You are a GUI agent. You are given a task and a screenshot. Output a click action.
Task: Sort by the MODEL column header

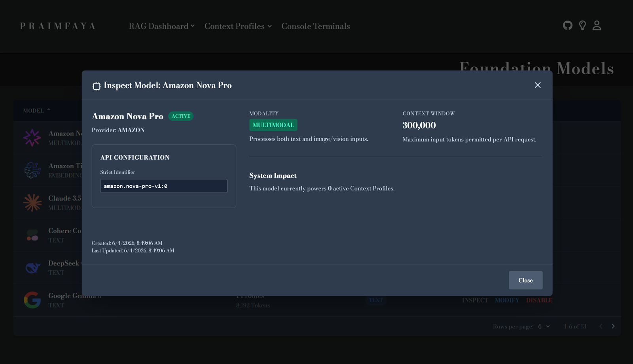coord(36,111)
